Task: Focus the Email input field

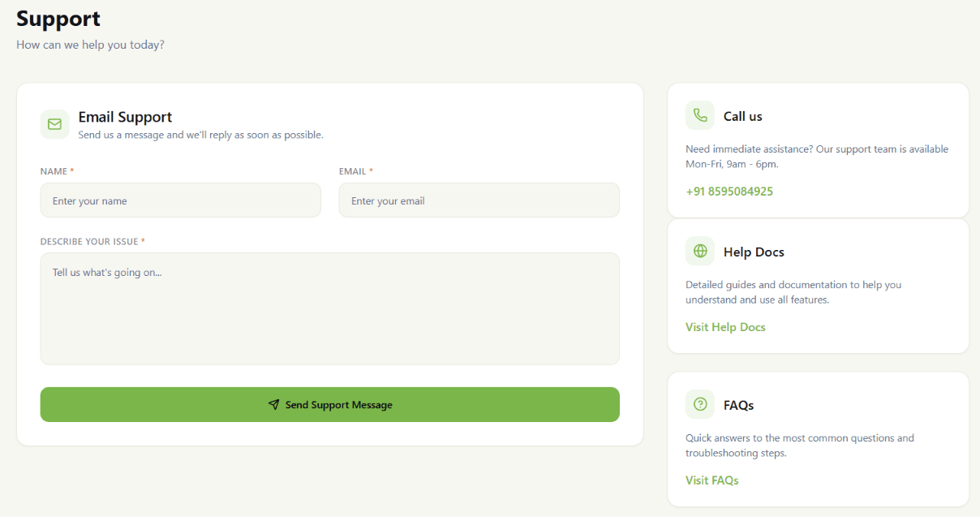Action: pyautogui.click(x=479, y=200)
